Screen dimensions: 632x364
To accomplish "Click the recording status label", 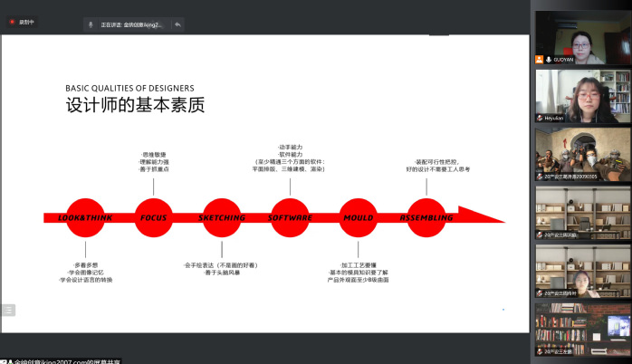I will pos(26,22).
